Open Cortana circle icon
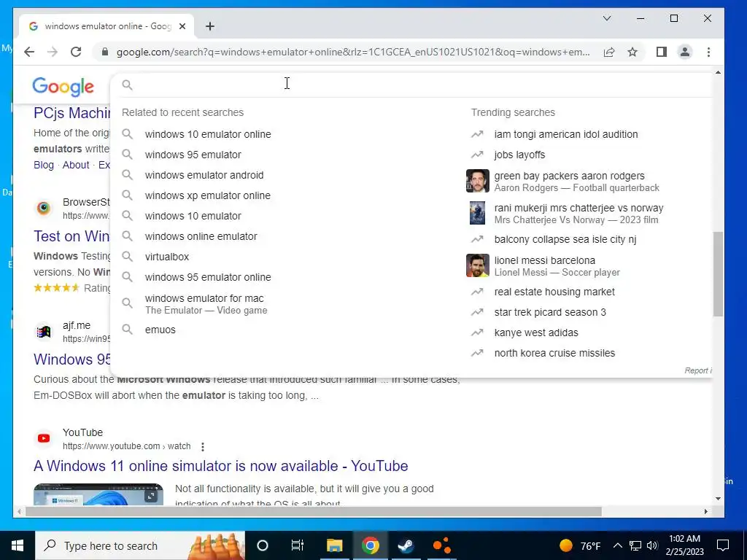Image resolution: width=747 pixels, height=560 pixels. pos(262,545)
